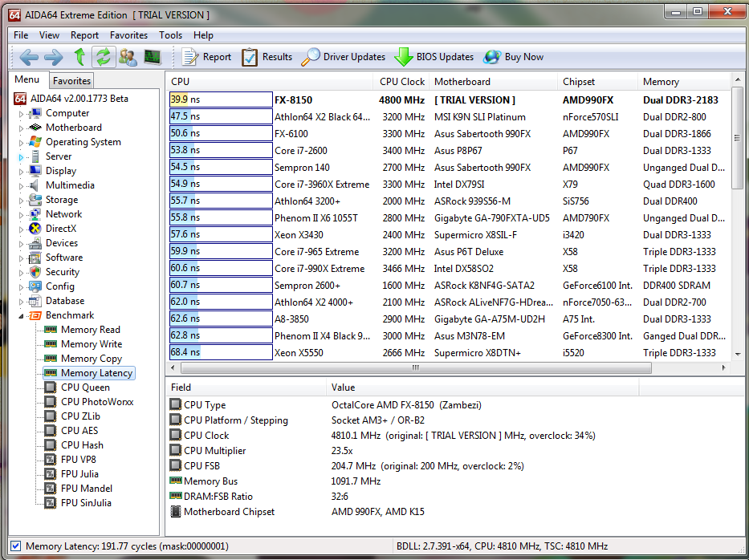Open the Favorites menu
The height and width of the screenshot is (560, 749).
128,34
